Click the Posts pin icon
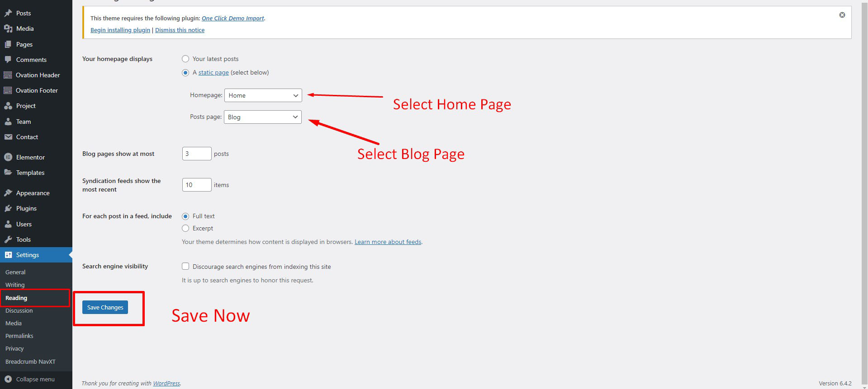 8,13
